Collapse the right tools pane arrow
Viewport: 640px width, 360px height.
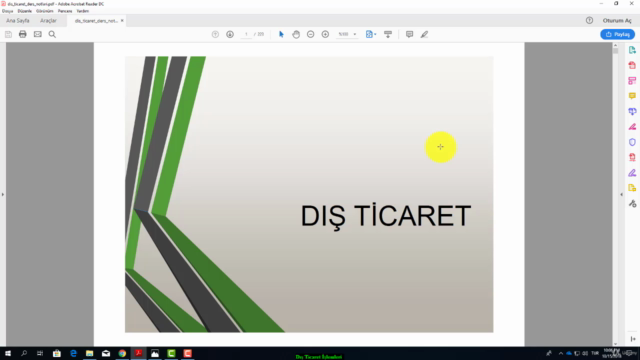pyautogui.click(x=621, y=195)
